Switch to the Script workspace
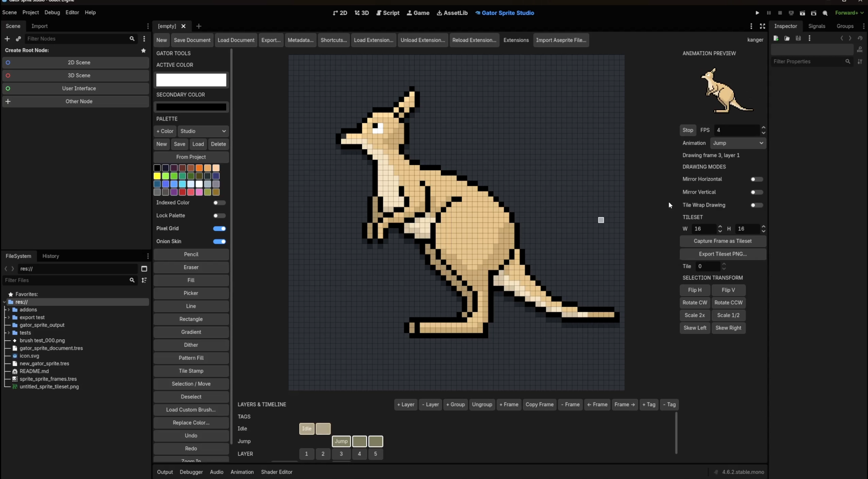This screenshot has height=479, width=868. tap(388, 13)
